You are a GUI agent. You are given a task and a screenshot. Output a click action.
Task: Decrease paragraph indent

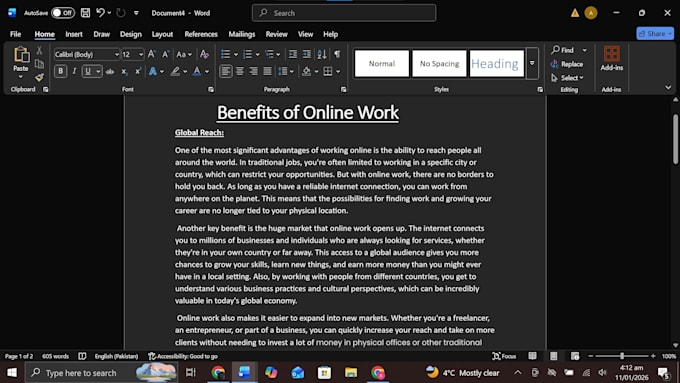click(293, 54)
